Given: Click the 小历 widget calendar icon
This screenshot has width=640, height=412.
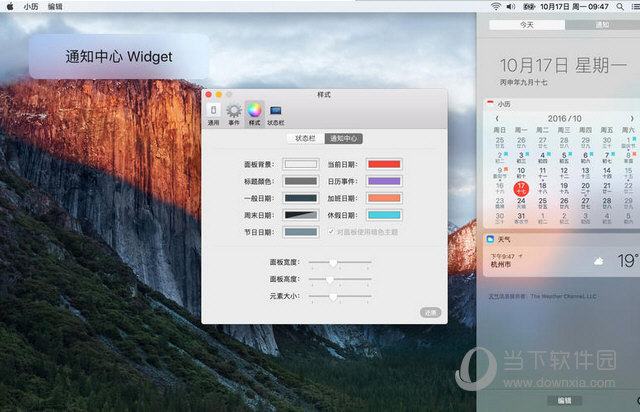Looking at the screenshot, I should point(490,104).
